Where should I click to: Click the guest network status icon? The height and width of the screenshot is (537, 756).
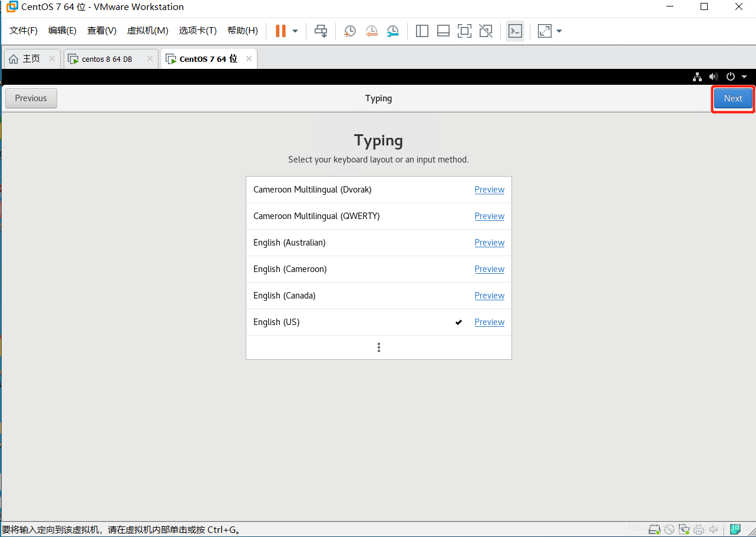click(697, 77)
